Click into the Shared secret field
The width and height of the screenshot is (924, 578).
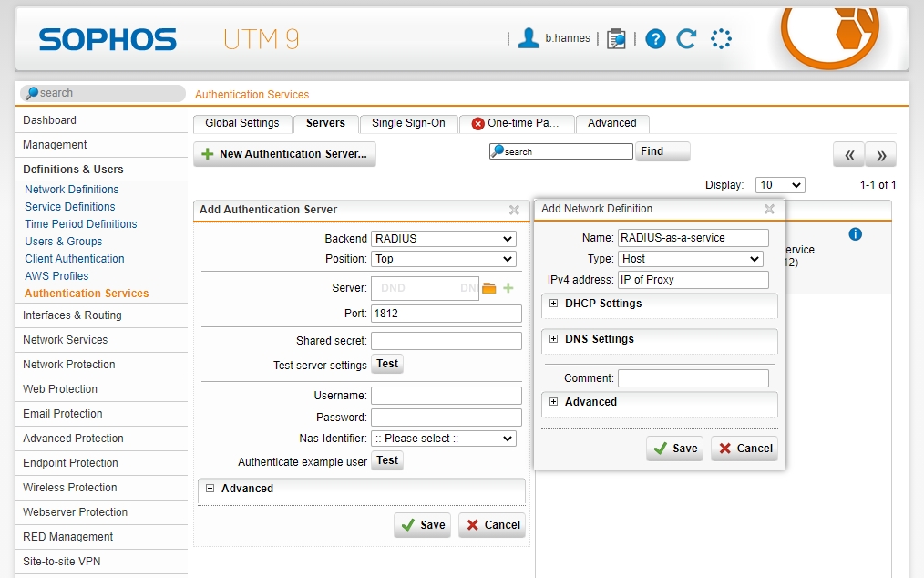[446, 341]
